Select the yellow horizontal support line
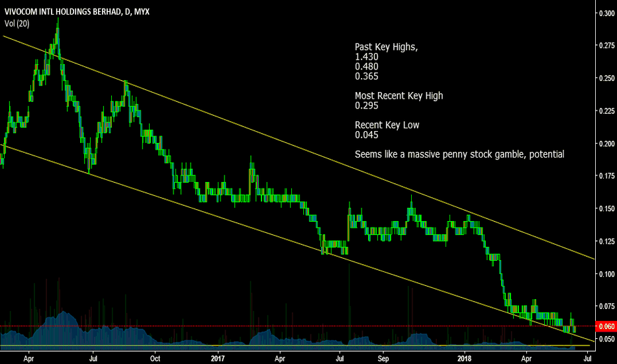This screenshot has width=617, height=364. coord(295,345)
